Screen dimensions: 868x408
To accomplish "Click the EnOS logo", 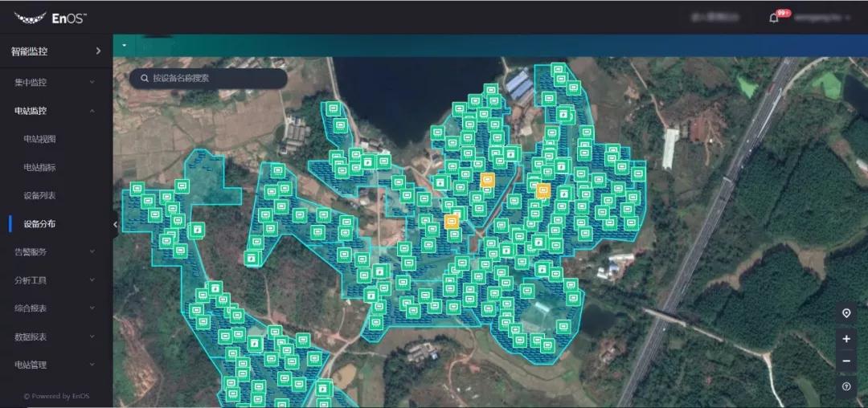I will coord(51,17).
